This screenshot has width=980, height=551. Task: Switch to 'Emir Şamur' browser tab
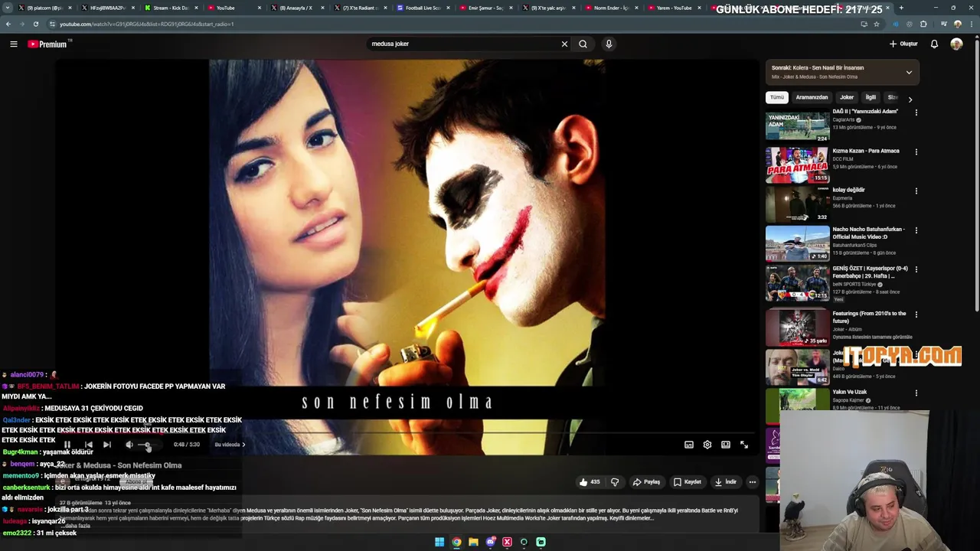485,8
